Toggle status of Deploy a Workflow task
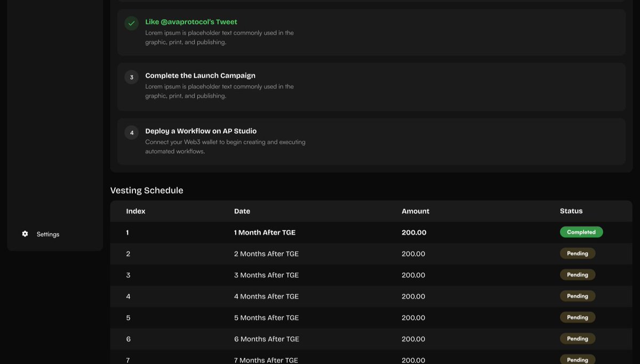This screenshot has height=364, width=640. click(x=131, y=132)
